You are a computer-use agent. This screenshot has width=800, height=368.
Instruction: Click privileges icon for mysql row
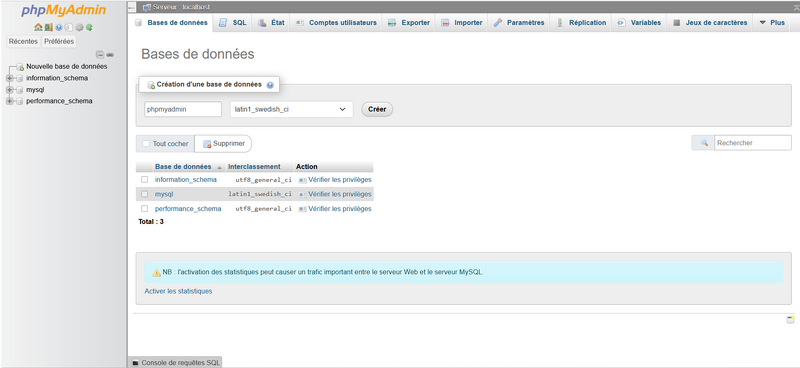[302, 194]
